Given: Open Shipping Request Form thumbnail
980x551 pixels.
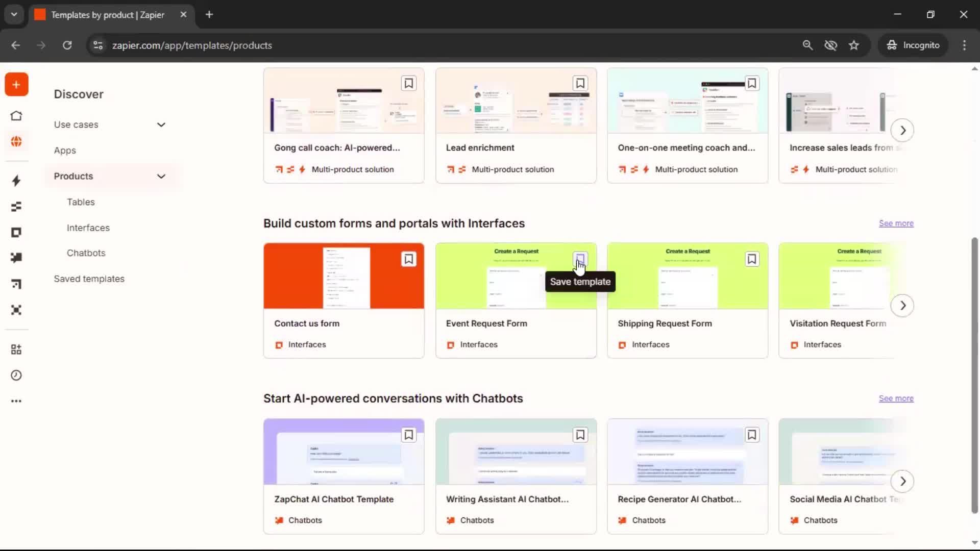Looking at the screenshot, I should coord(688,276).
